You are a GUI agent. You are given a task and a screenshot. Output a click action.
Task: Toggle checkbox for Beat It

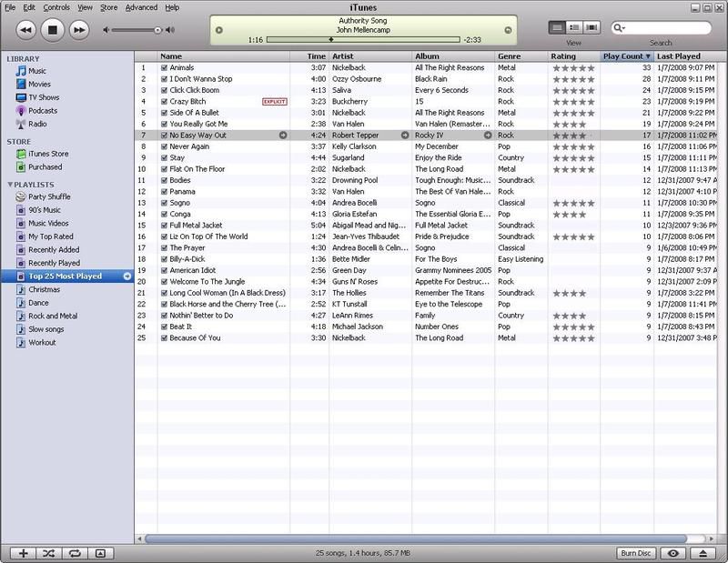click(x=164, y=327)
